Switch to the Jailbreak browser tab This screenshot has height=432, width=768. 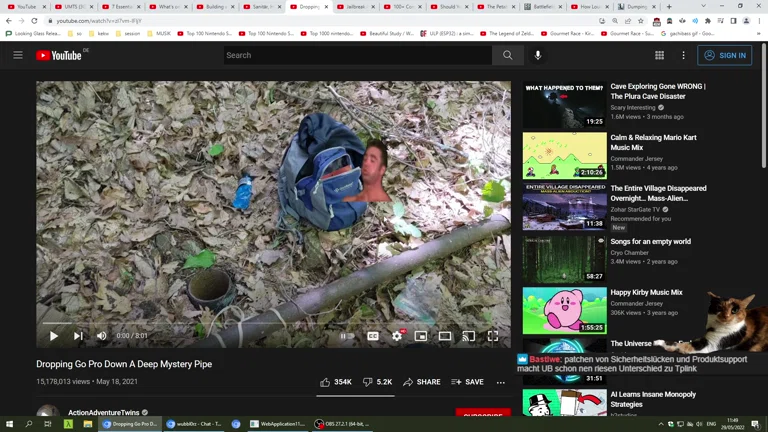click(356, 7)
